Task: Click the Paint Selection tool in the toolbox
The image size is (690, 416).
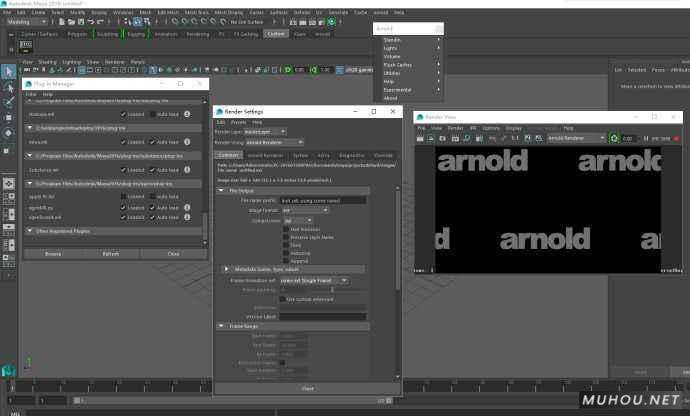Action: click(x=8, y=103)
